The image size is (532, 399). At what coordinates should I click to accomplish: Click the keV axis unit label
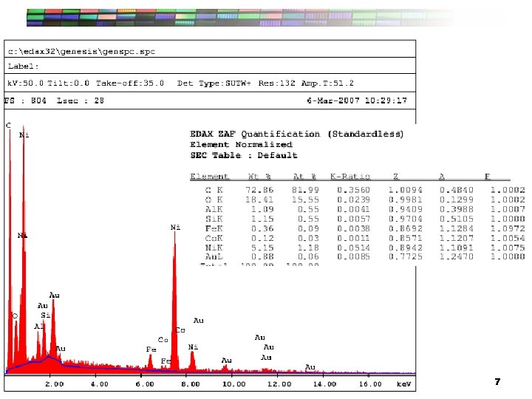(x=403, y=384)
